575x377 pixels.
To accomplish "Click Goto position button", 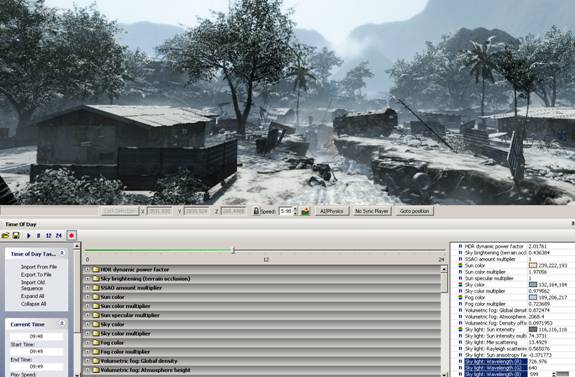I will [x=414, y=211].
